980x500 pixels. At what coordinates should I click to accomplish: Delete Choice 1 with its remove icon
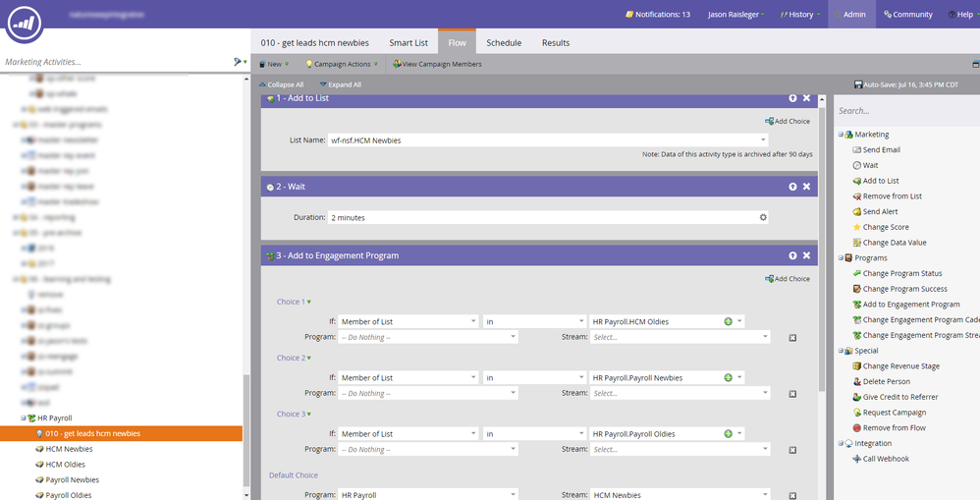[792, 337]
